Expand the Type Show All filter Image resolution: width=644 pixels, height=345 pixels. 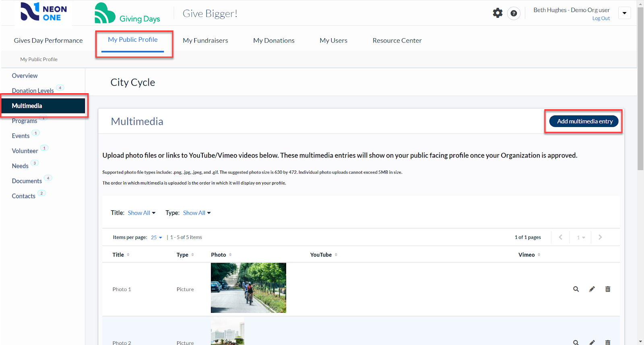coord(197,213)
